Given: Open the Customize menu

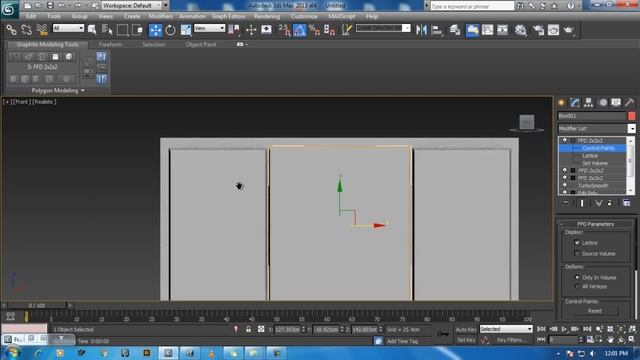Looking at the screenshot, I should (304, 16).
